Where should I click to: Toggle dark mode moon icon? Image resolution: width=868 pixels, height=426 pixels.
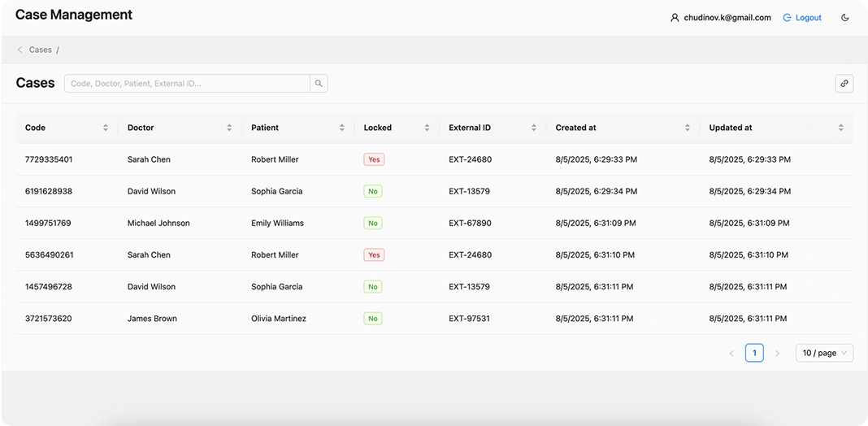(844, 18)
